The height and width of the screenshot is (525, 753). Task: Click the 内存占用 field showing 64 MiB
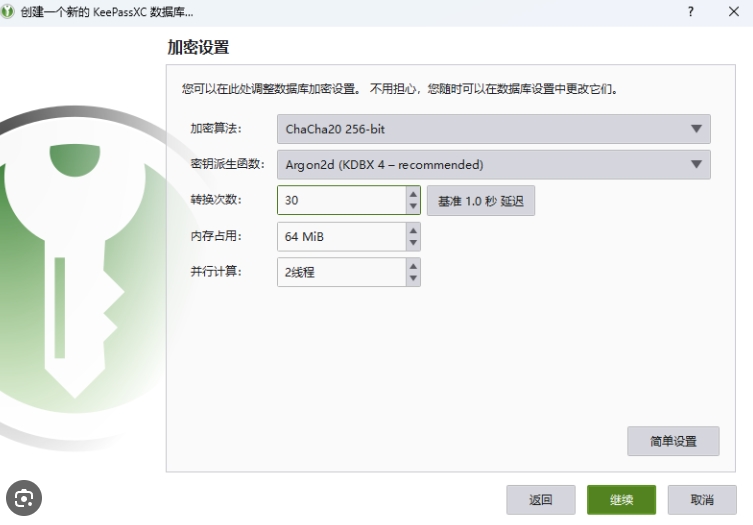click(x=341, y=236)
